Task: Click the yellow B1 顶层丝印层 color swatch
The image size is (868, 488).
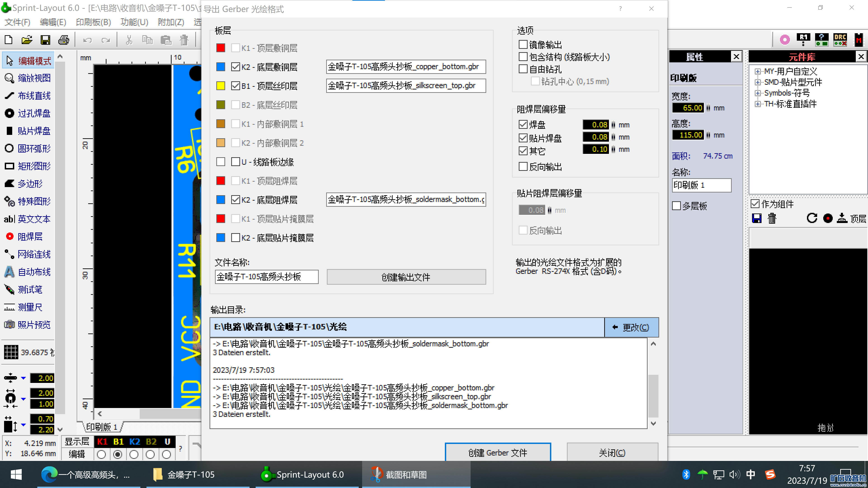Action: pyautogui.click(x=220, y=86)
